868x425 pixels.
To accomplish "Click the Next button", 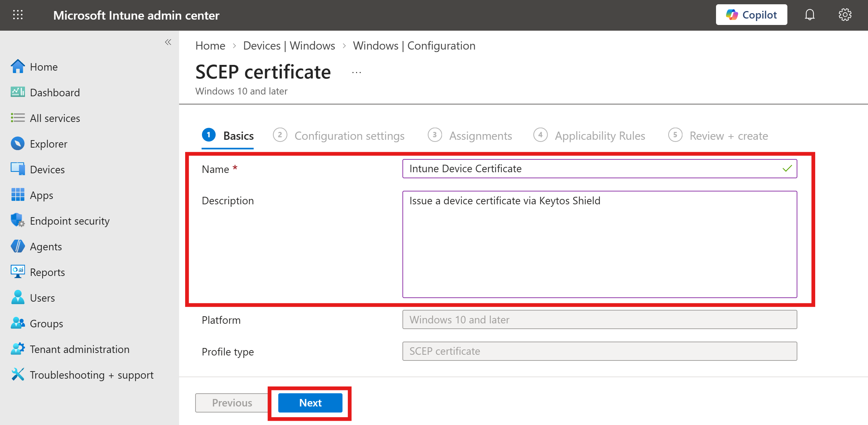I will point(310,403).
